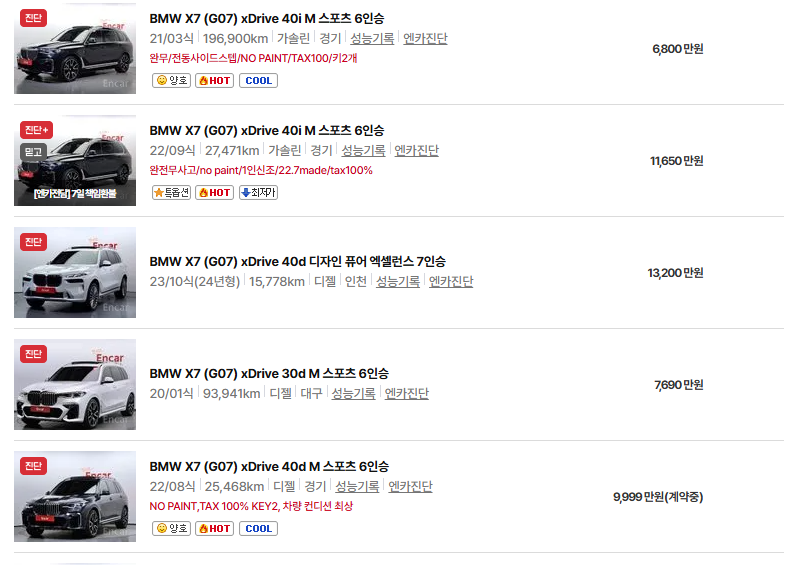Screen dimensions: 800x565
Task: Open the 40d M 스포츠 6인승 listing title
Action: coord(269,466)
